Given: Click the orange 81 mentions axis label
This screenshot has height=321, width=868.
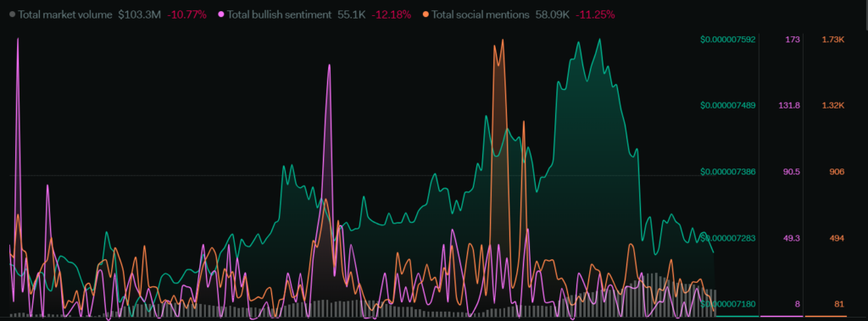Looking at the screenshot, I should [x=839, y=304].
